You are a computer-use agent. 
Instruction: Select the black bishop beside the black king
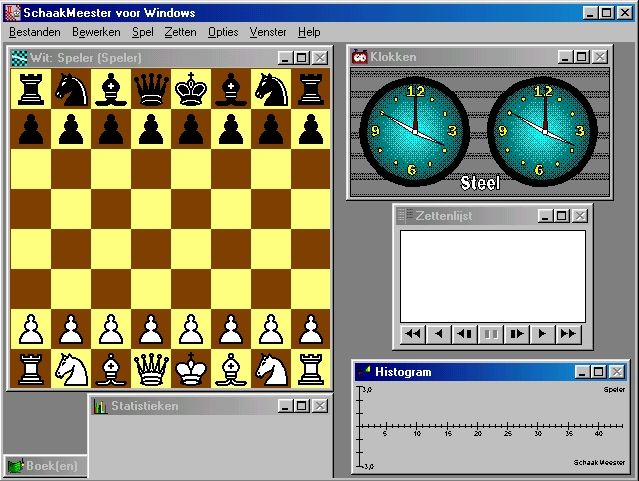coord(231,88)
